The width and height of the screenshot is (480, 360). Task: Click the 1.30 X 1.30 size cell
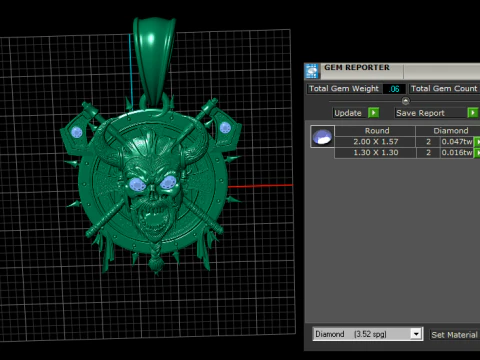coord(376,153)
